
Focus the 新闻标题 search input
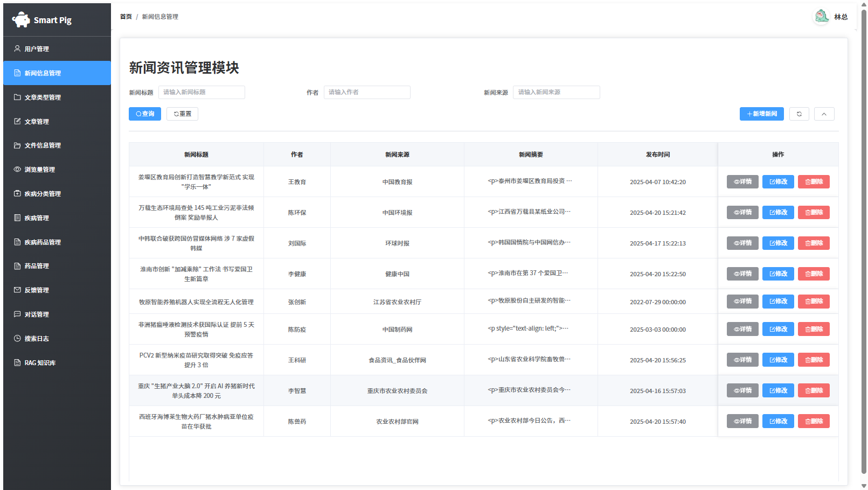202,93
